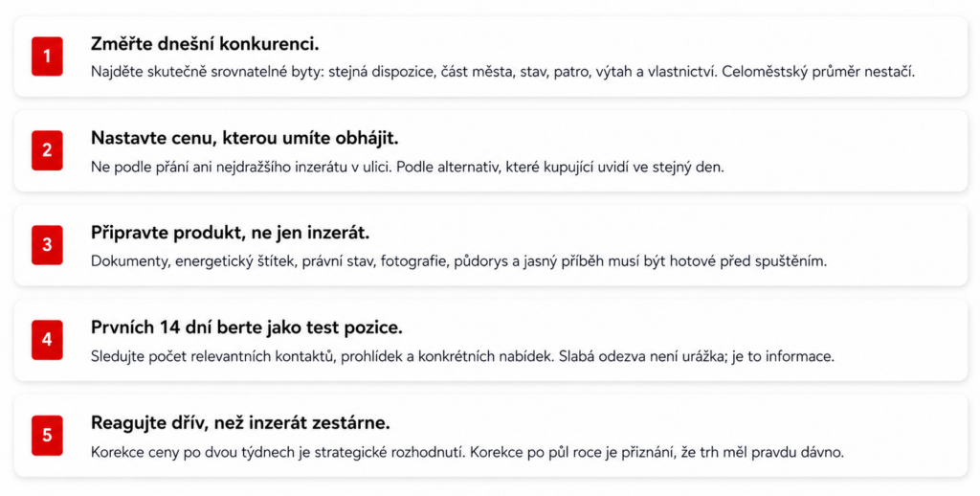The image size is (980, 496).
Task: Click the red number 4 badge
Action: click(x=47, y=340)
